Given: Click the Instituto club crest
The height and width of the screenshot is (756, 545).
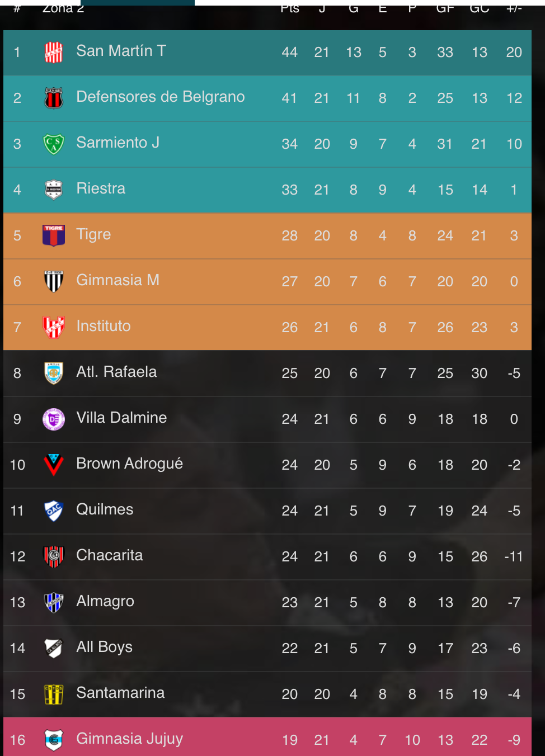Looking at the screenshot, I should click(x=54, y=327).
